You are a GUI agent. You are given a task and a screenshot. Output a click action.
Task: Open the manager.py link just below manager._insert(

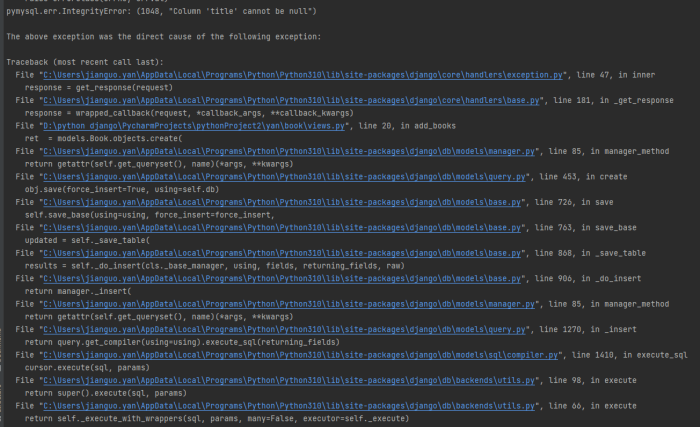coord(289,304)
